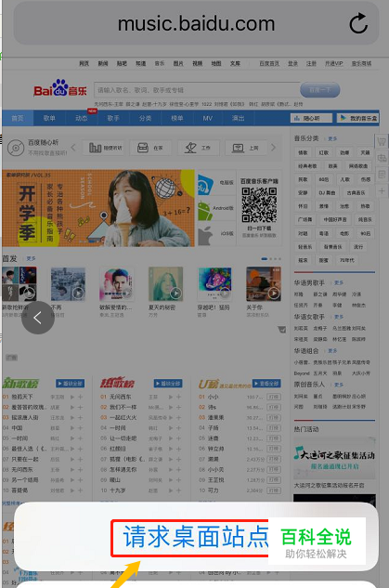This screenshot has height=588, width=389.
Task: Open 更多 link beside 首发
Action: [x=32, y=258]
